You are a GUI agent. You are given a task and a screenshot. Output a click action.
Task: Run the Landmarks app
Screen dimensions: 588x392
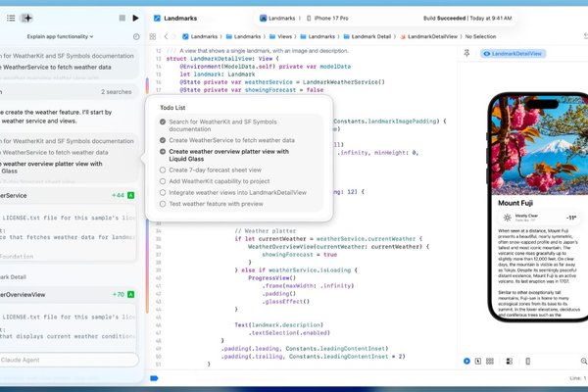[x=136, y=18]
